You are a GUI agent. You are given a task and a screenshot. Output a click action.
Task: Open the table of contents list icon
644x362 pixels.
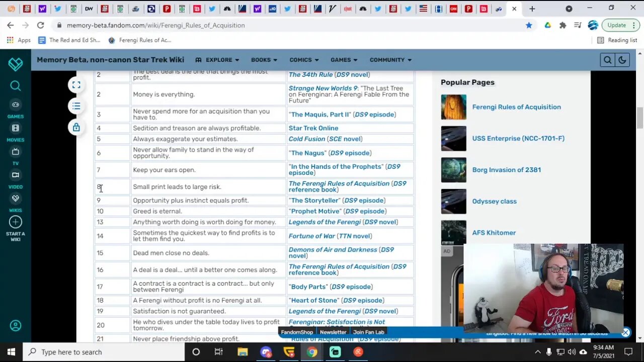[x=76, y=106]
